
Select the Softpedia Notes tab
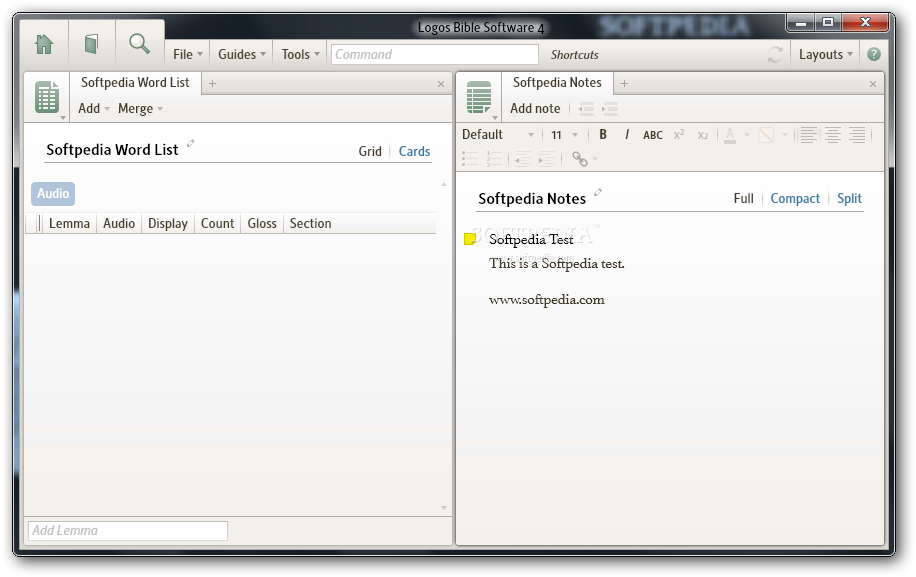click(x=557, y=83)
